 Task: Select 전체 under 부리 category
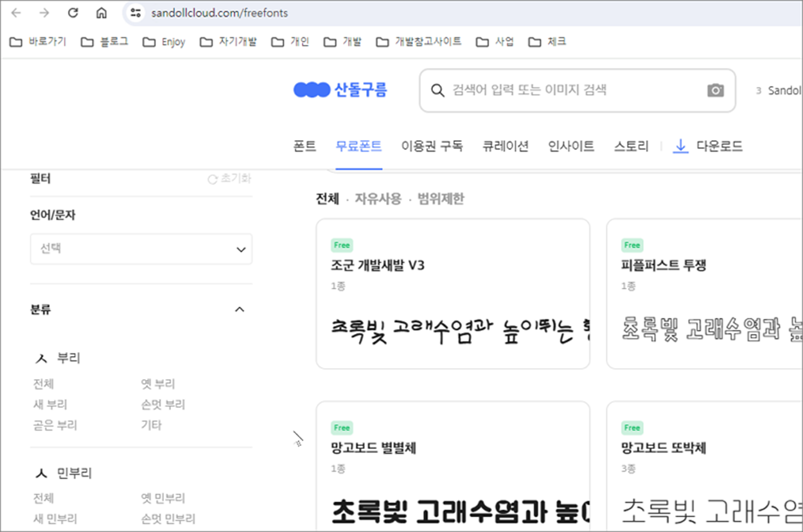[44, 384]
